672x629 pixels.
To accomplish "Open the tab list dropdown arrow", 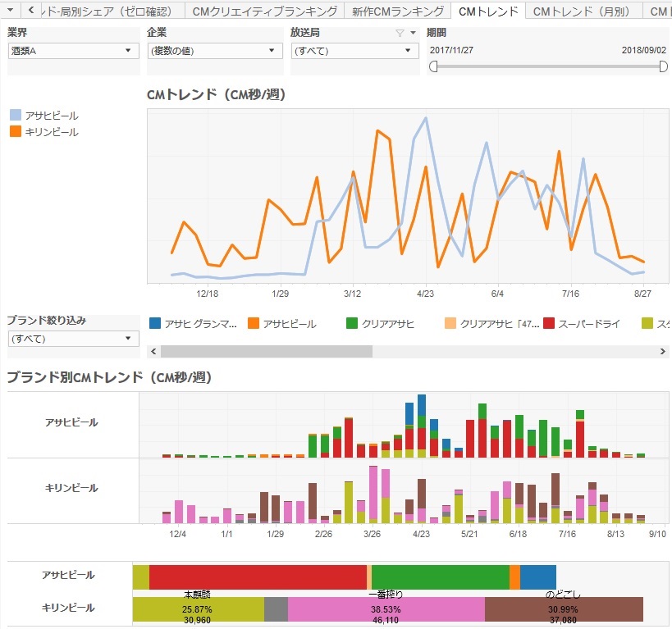I will [x=11, y=10].
